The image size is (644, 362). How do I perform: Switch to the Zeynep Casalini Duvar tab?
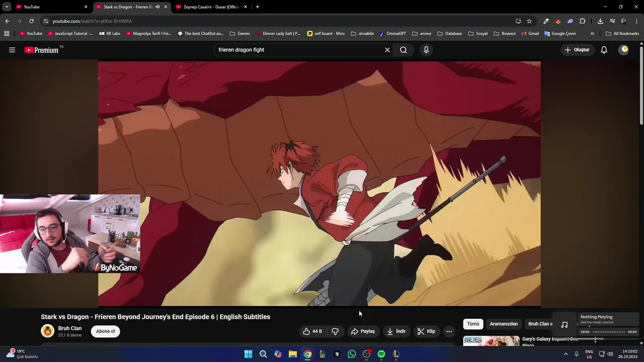[211, 7]
